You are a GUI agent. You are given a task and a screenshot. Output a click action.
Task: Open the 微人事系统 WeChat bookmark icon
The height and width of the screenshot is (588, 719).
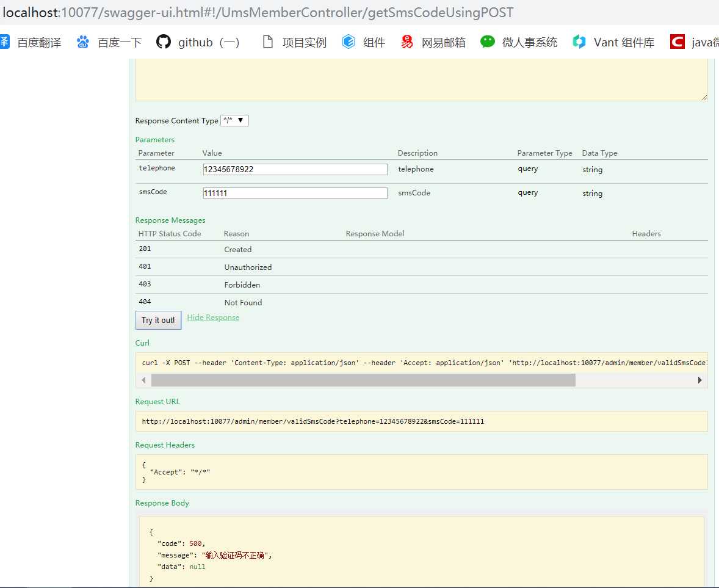tap(488, 42)
